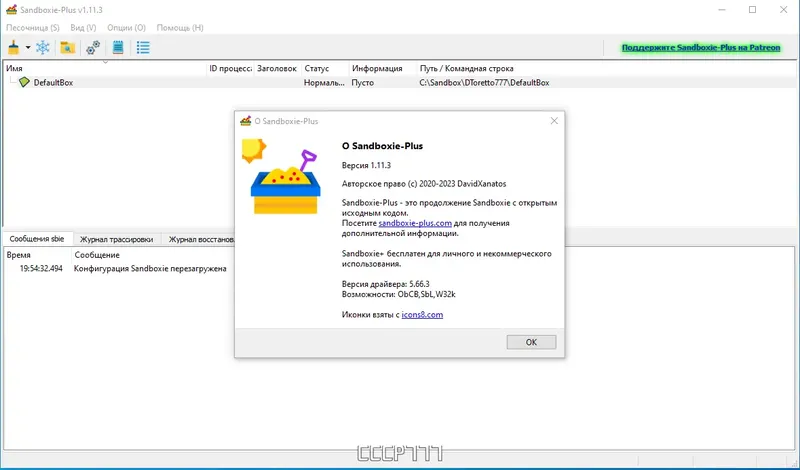Click the 19:54:32.494 timestamp entry
This screenshot has width=800, height=470.
point(41,268)
